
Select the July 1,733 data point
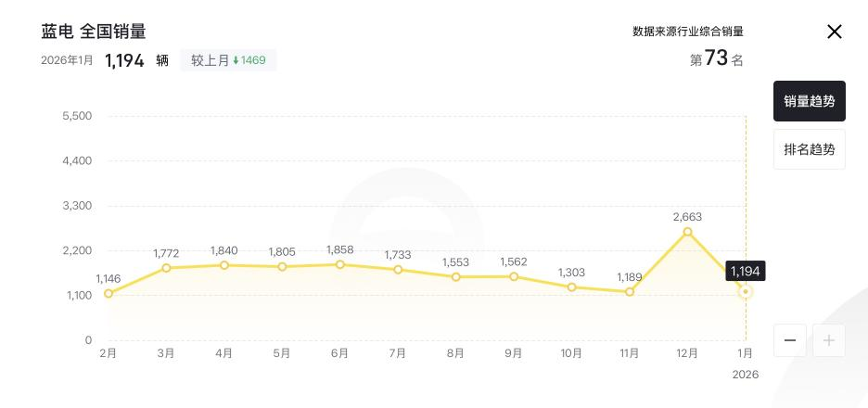pos(398,270)
